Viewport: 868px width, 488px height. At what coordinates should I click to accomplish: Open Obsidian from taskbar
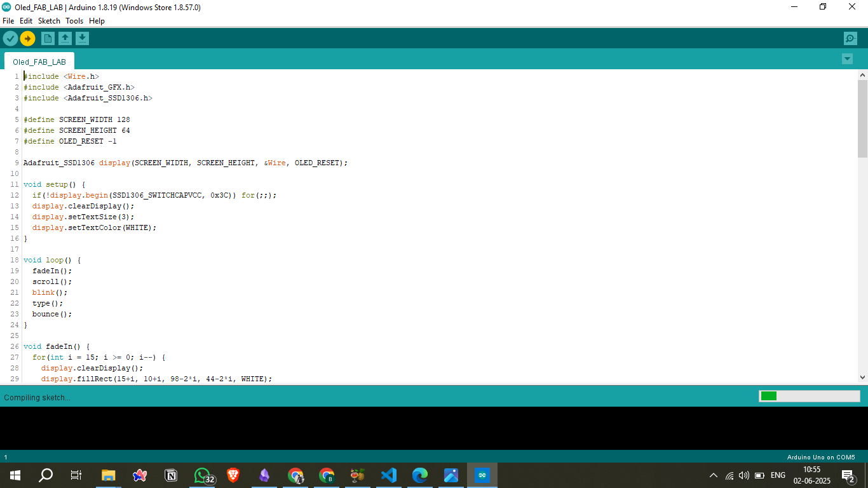pos(264,475)
